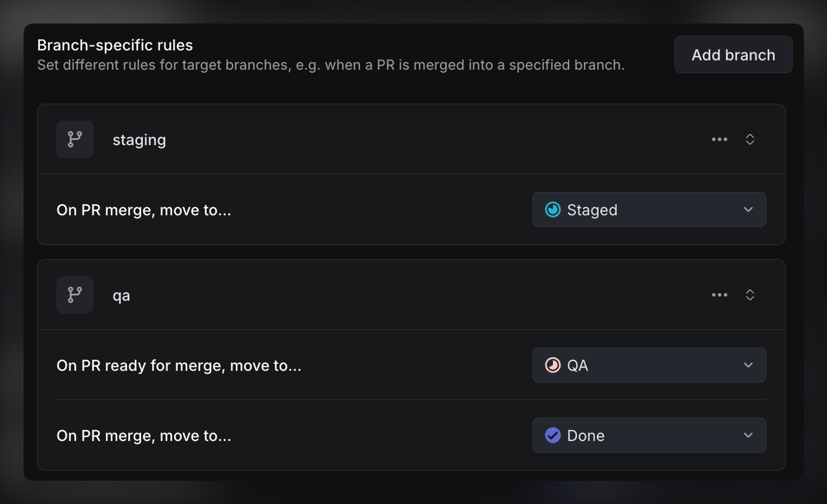Expand the staging branch dropdown chevron
This screenshot has width=827, height=504.
tap(750, 139)
